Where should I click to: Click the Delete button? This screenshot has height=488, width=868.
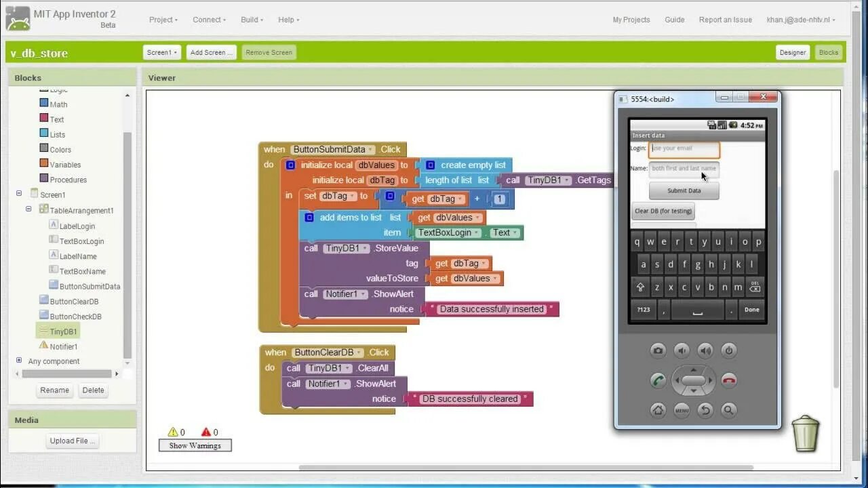[94, 390]
